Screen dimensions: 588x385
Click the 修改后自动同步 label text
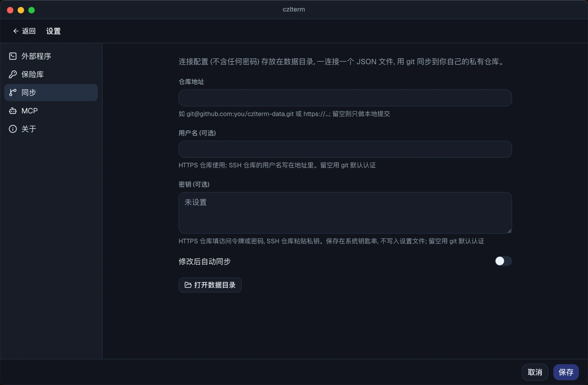[205, 261]
